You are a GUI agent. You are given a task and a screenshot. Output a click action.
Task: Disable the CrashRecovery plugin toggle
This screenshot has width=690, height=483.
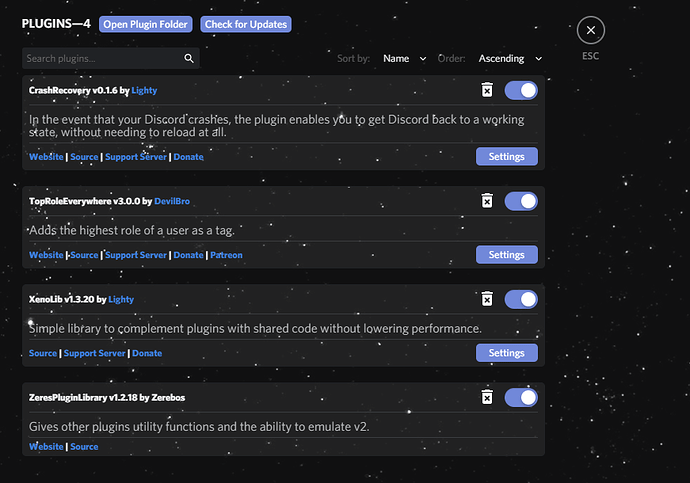[x=521, y=91]
